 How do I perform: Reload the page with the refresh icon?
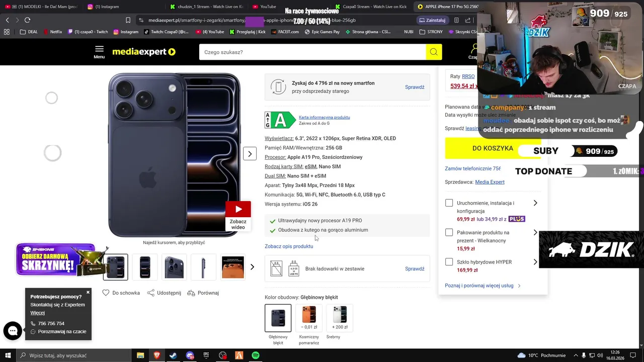click(x=27, y=20)
